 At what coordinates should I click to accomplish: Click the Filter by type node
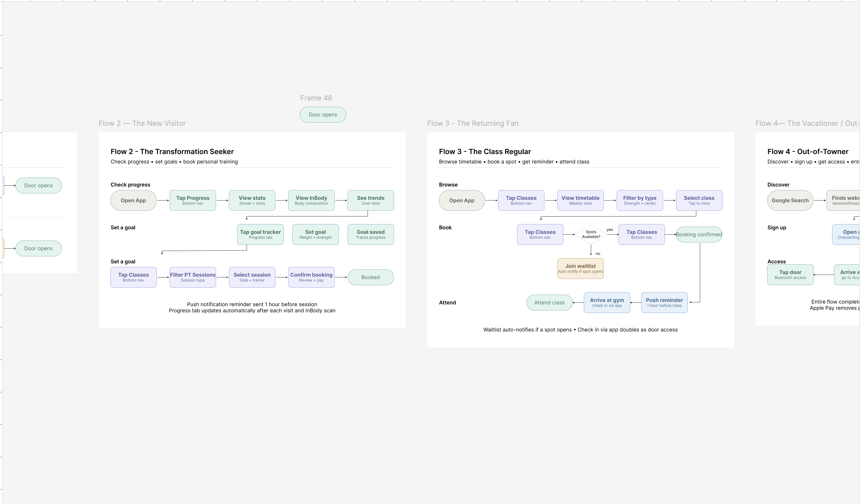640,200
